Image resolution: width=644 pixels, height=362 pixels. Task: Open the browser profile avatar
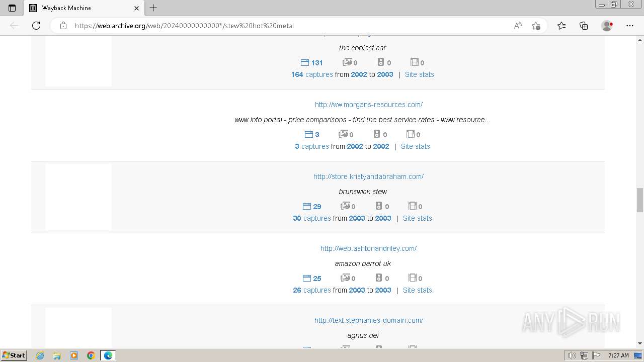607,26
